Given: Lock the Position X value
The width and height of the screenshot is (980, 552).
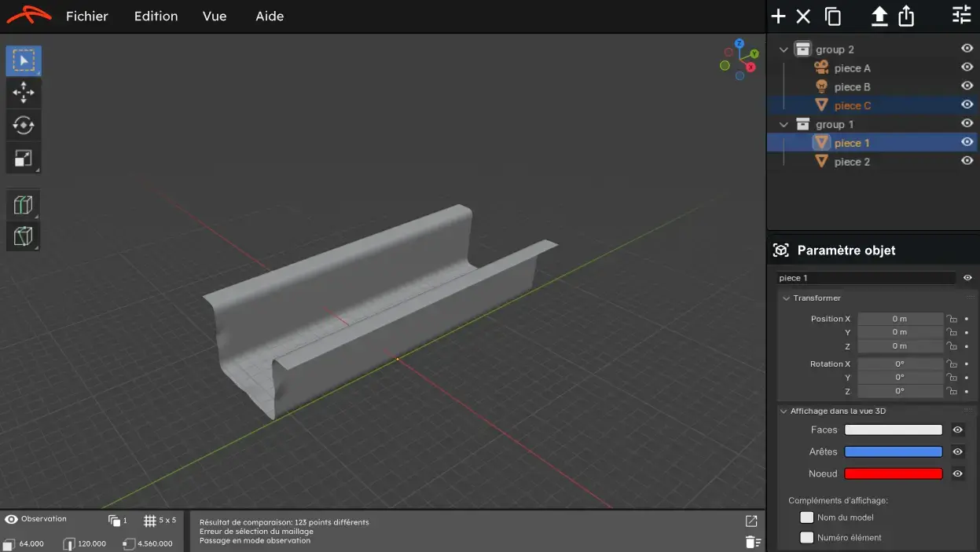Looking at the screenshot, I should pyautogui.click(x=952, y=319).
